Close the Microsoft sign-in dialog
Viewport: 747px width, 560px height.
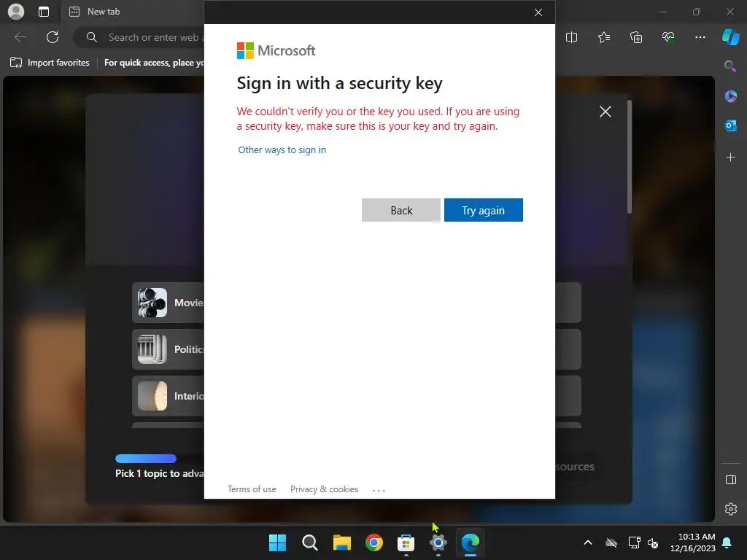(x=538, y=12)
